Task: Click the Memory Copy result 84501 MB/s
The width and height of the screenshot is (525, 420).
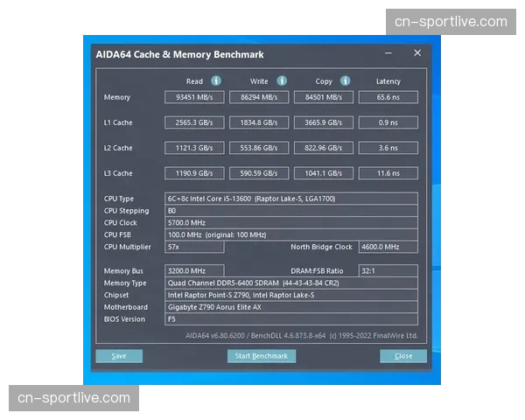Action: point(324,97)
